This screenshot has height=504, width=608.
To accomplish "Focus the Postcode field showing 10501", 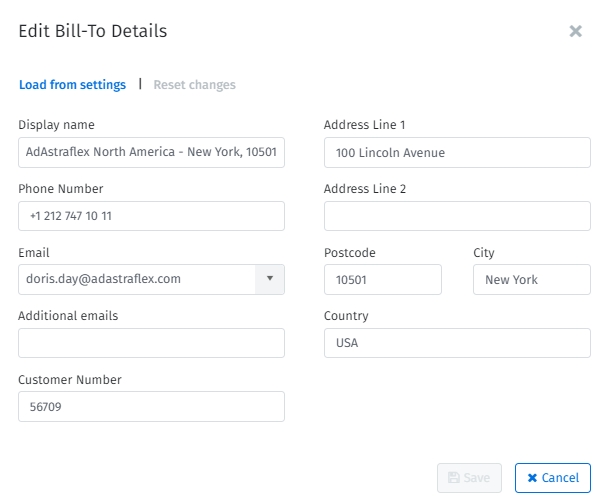I will click(x=382, y=280).
